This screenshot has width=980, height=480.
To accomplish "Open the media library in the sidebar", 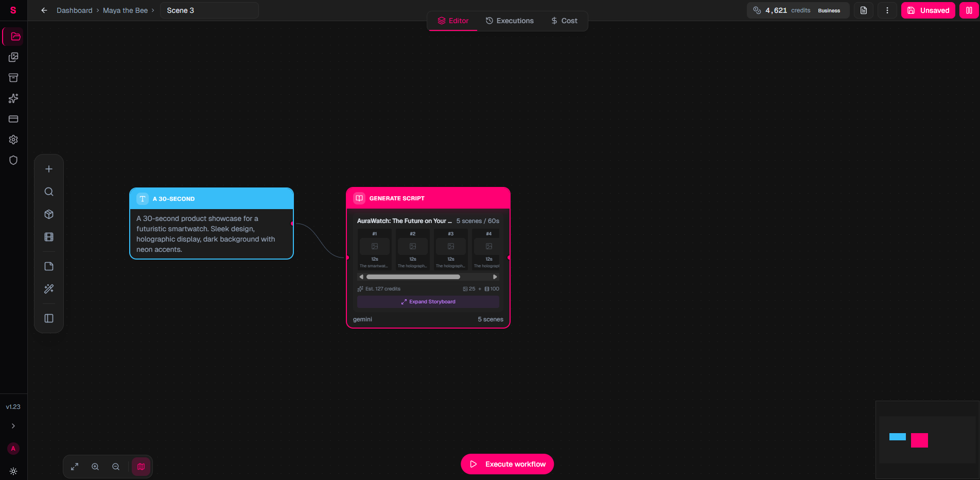I will pyautogui.click(x=13, y=57).
